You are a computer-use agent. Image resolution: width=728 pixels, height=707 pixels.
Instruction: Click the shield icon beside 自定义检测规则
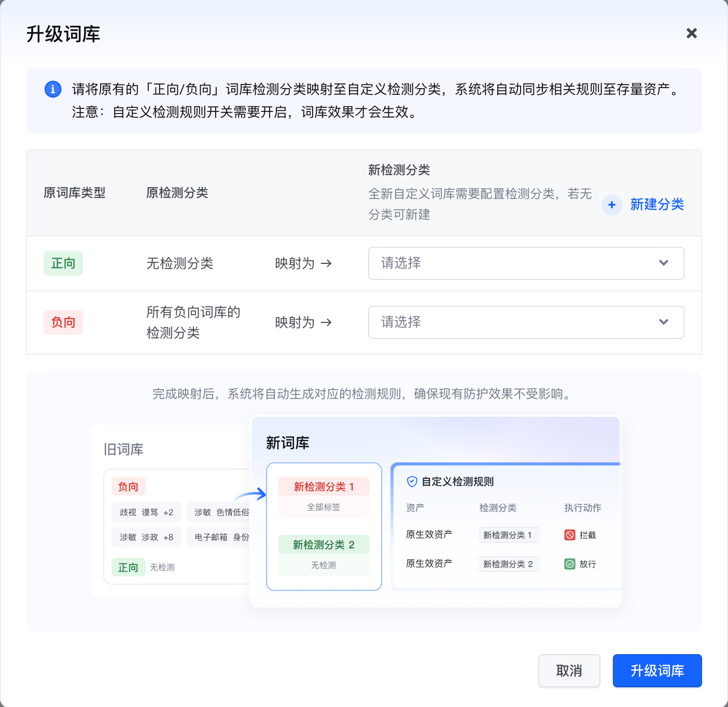412,482
